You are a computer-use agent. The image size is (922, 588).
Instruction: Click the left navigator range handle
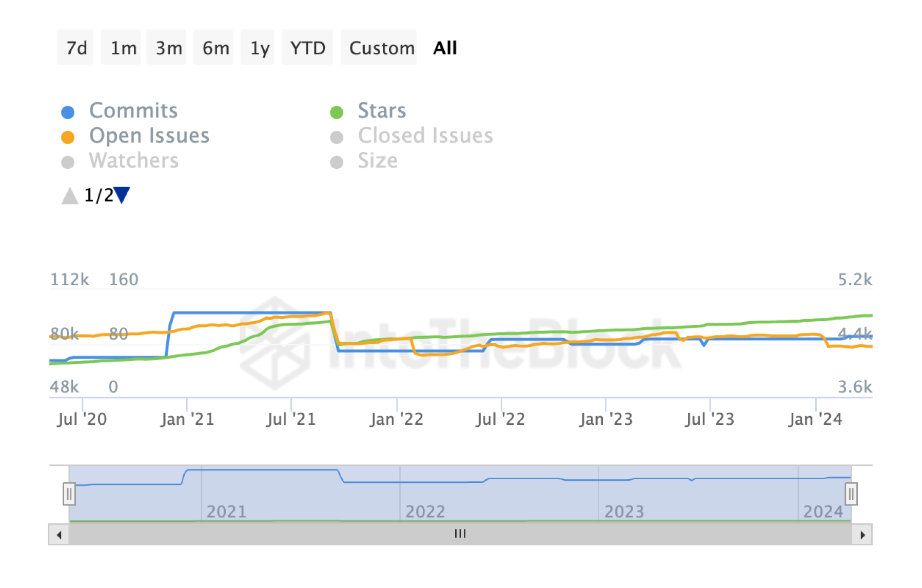coord(69,494)
